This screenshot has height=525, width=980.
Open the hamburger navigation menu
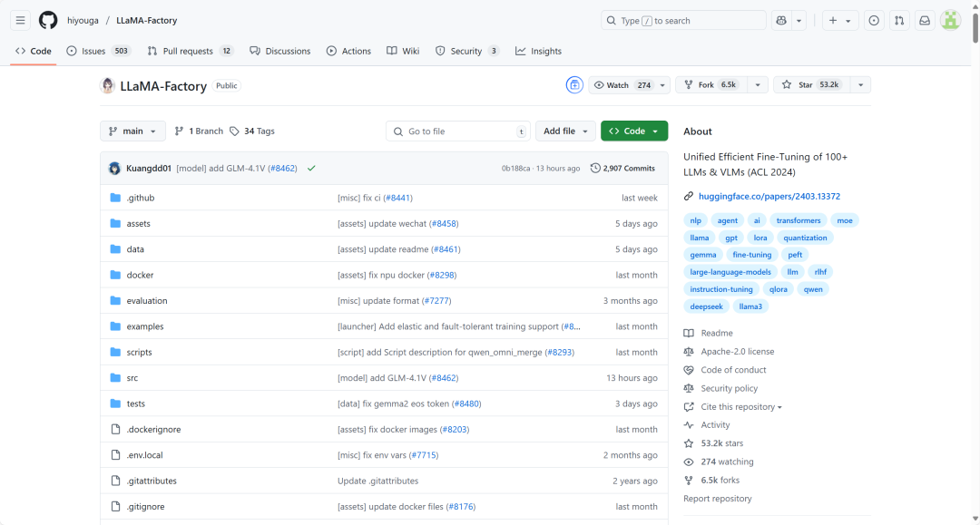pos(21,20)
